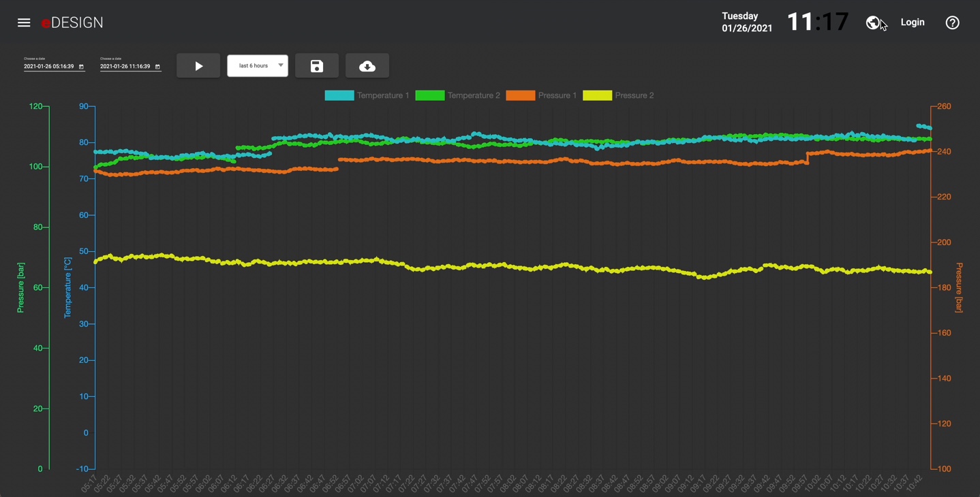
Task: Expand the 'last 6 hours' range dropdown
Action: (254, 66)
